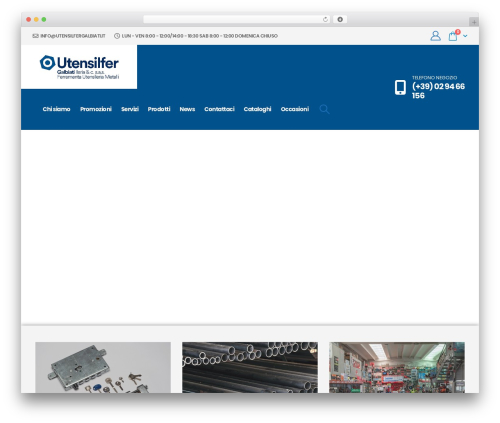500x423 pixels.
Task: Open the store interior thumbnail
Action: tap(397, 367)
